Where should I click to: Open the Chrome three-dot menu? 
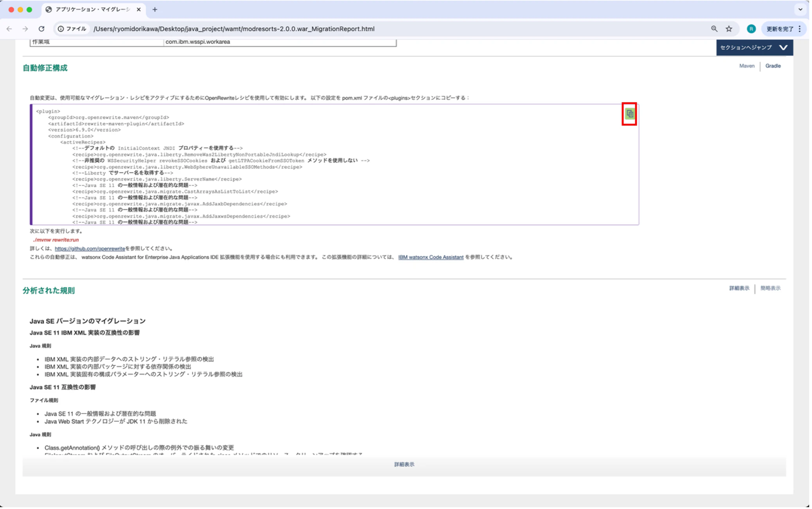800,29
